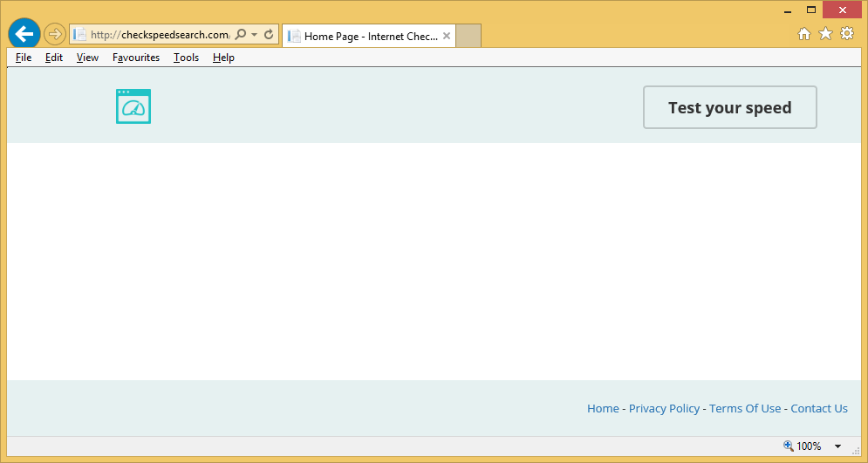
Task: Open a new blank tab
Action: click(468, 36)
